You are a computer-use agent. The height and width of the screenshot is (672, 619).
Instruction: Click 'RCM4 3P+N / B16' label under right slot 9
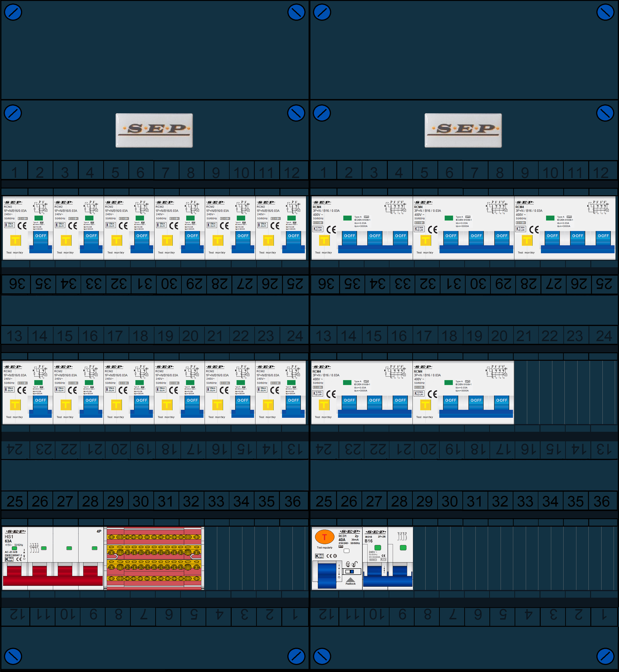(x=529, y=209)
